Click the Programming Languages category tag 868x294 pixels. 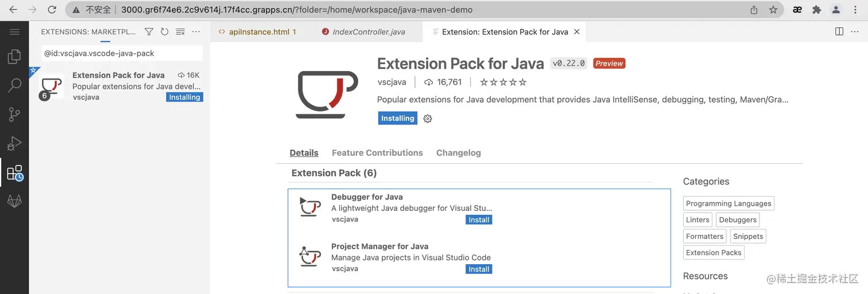click(x=728, y=203)
